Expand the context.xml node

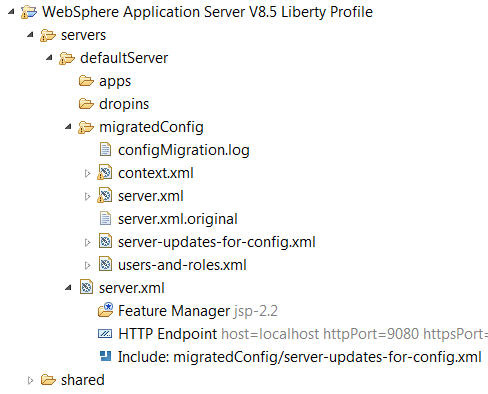click(x=87, y=173)
